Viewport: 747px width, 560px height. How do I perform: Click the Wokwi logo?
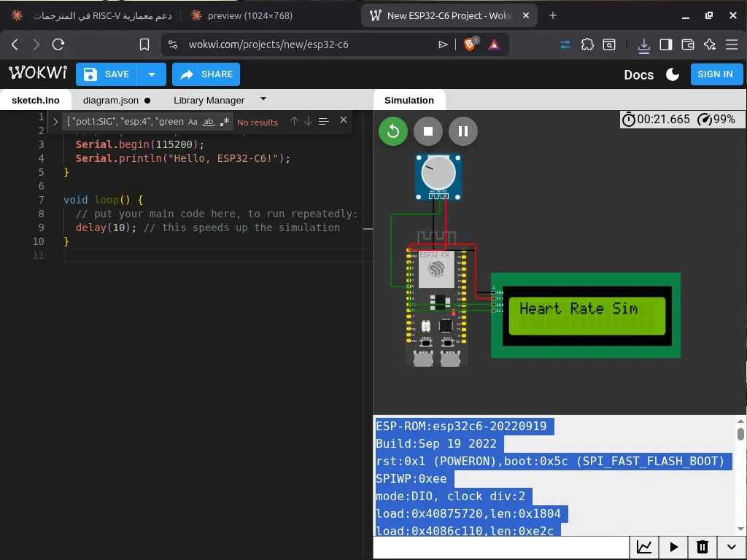[x=38, y=73]
